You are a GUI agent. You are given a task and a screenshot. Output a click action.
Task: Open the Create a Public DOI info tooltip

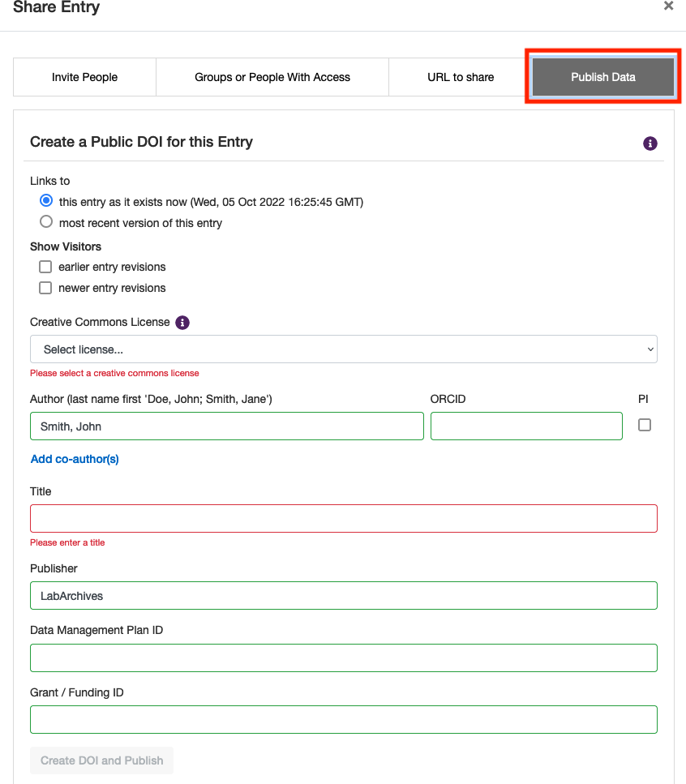coord(650,144)
